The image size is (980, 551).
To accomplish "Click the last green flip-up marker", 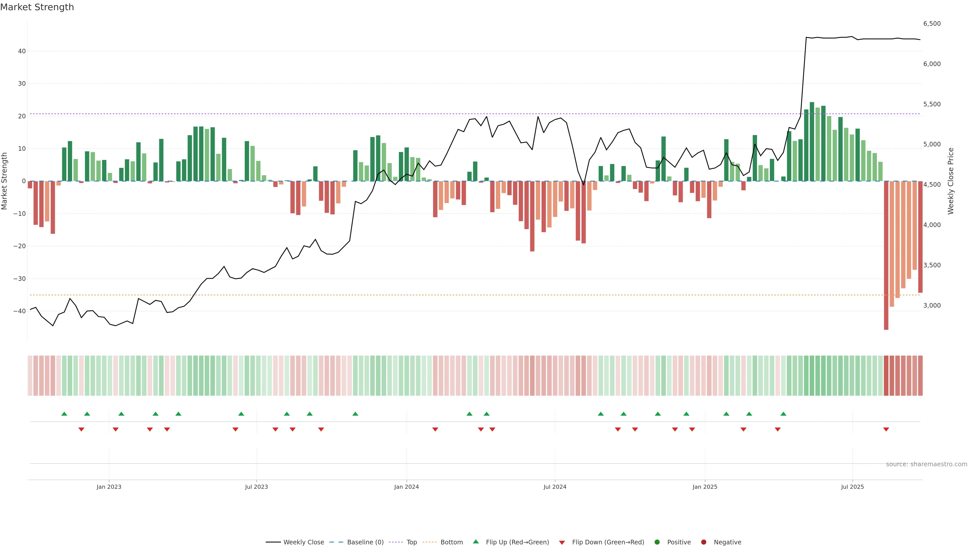I will 783,414.
